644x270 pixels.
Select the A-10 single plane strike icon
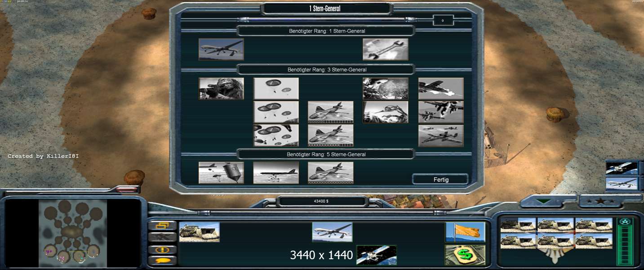click(440, 89)
